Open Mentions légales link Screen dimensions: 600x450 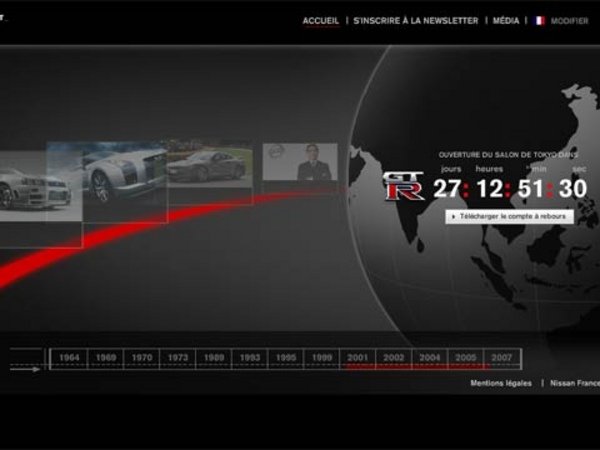click(501, 383)
